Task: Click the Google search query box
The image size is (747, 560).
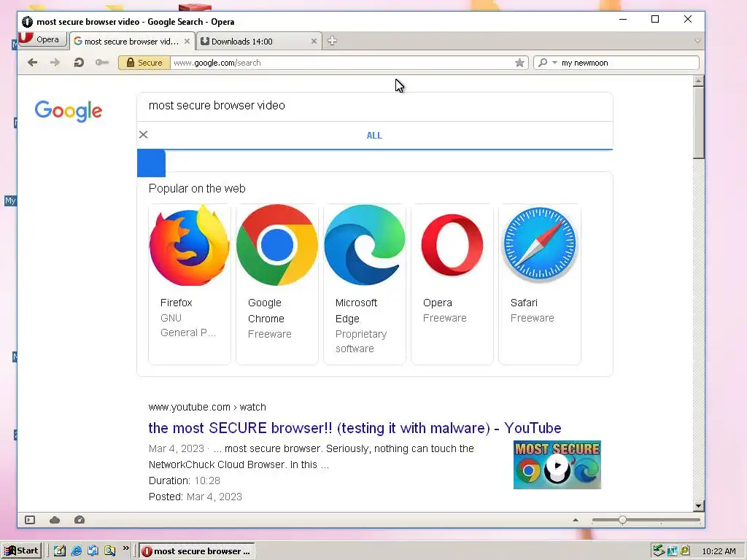Action: click(x=374, y=106)
